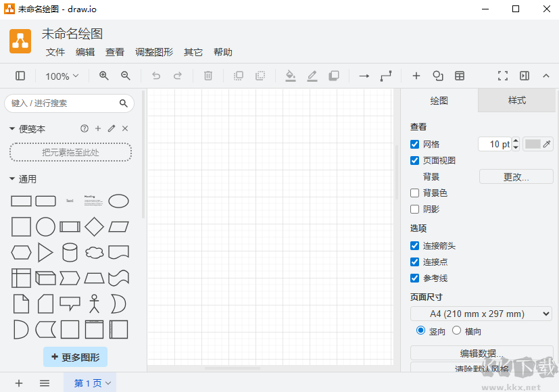Screen dimensions: 559x392
Task: Uncheck the 网格 grid checkbox
Action: coord(414,145)
